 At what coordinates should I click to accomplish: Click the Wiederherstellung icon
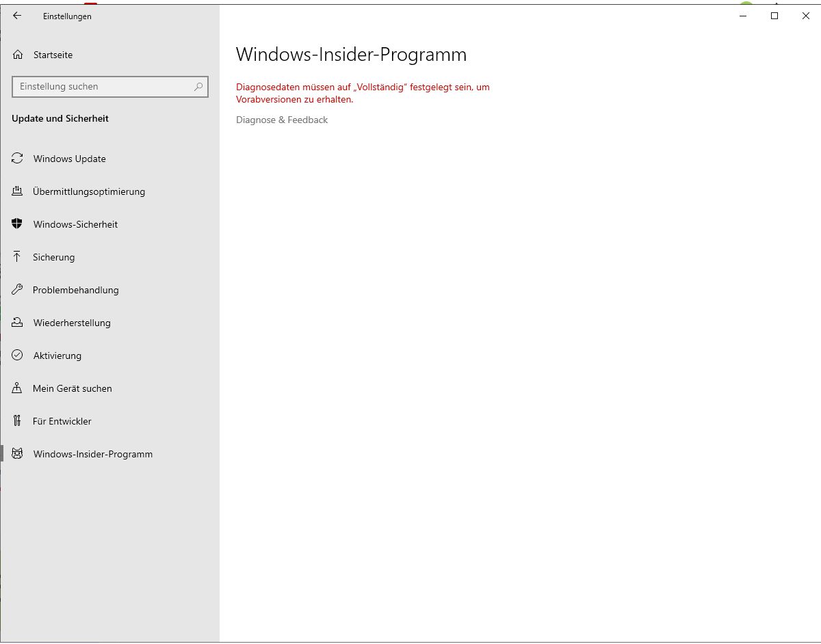(x=18, y=323)
